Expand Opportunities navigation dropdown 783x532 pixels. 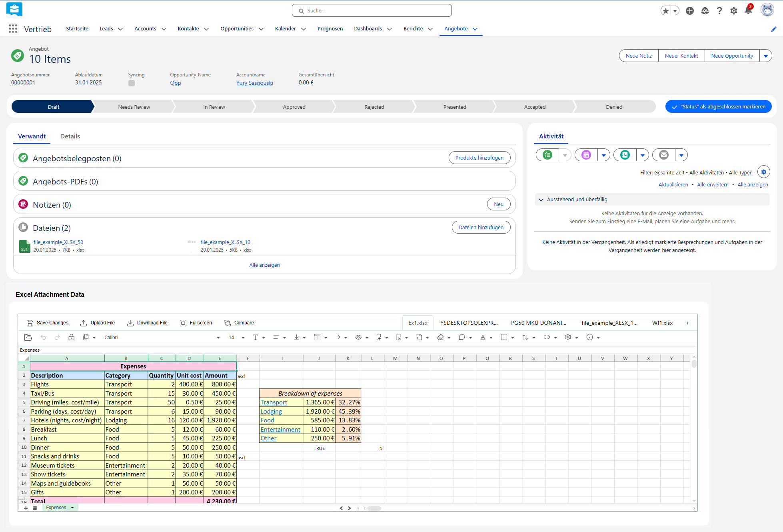261,29
